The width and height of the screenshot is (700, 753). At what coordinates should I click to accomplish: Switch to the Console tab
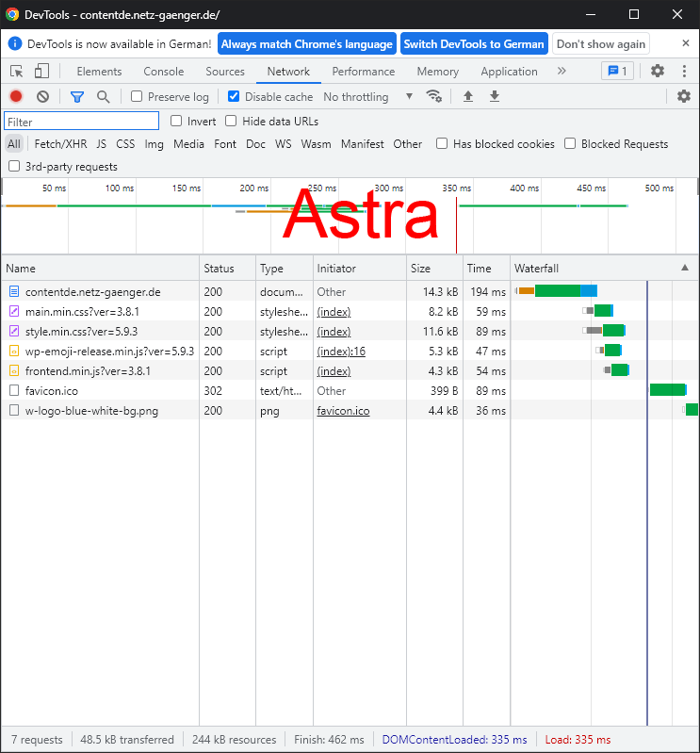164,72
